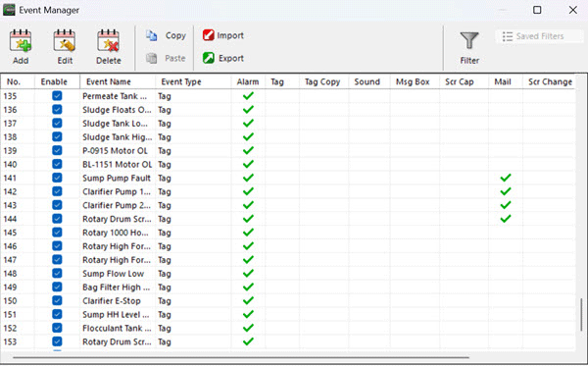Click the Copy icon in toolbar
Image resolution: width=588 pixels, height=366 pixels.
[x=152, y=35]
